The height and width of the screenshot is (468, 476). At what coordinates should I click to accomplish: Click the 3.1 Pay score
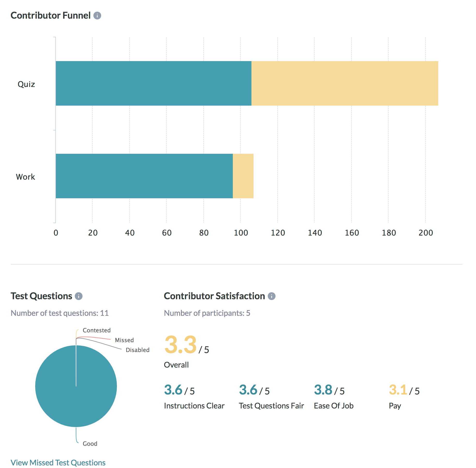click(398, 390)
